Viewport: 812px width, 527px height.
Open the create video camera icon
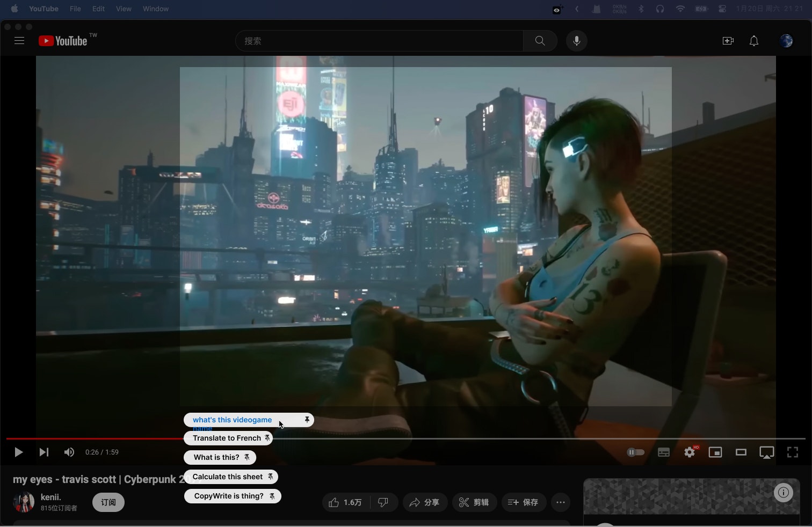coord(728,41)
